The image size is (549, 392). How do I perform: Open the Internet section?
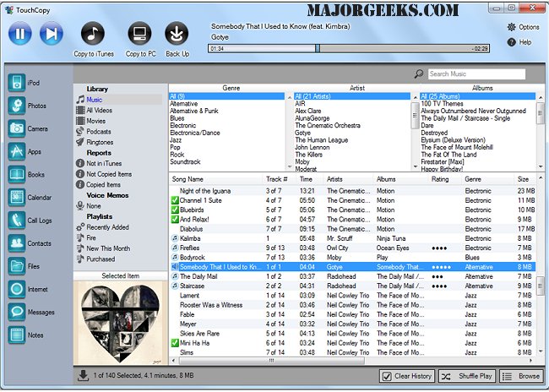coord(16,289)
